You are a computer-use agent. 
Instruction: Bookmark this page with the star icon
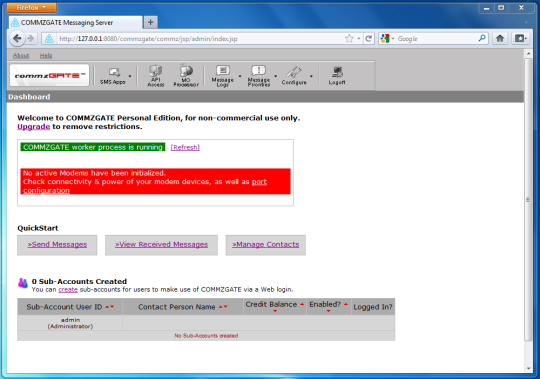(349, 39)
